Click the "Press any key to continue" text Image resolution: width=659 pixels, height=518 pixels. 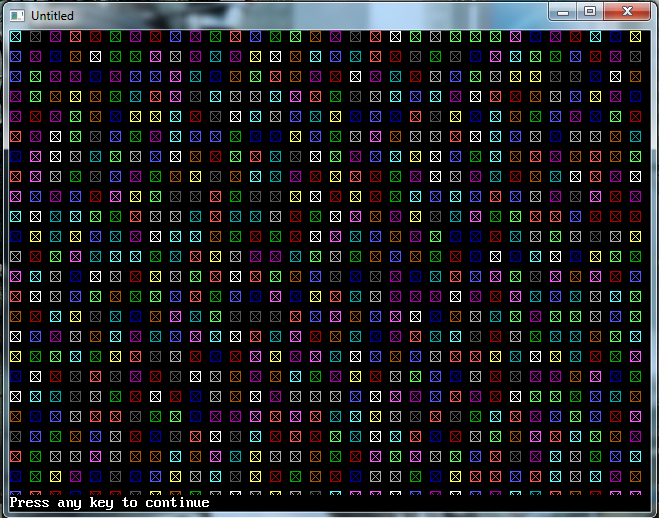click(109, 503)
